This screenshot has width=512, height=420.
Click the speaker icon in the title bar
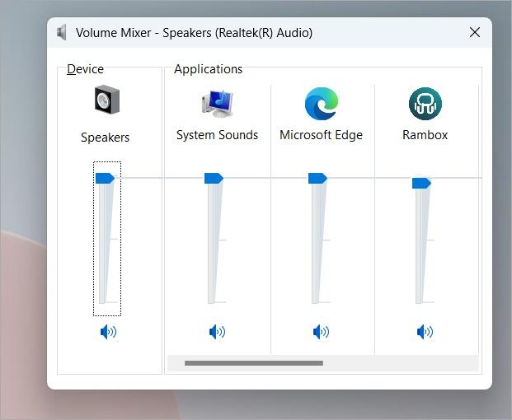point(61,32)
